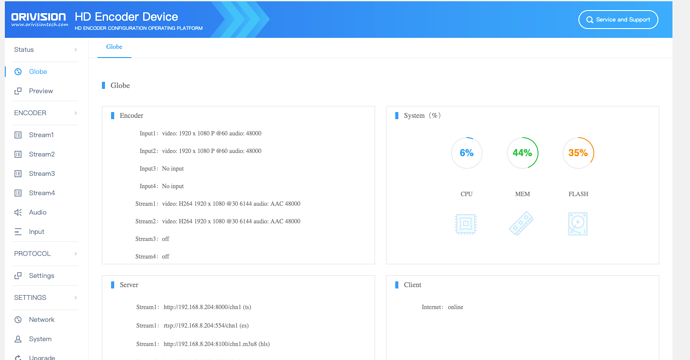Click the Globe section heading text

coord(120,85)
